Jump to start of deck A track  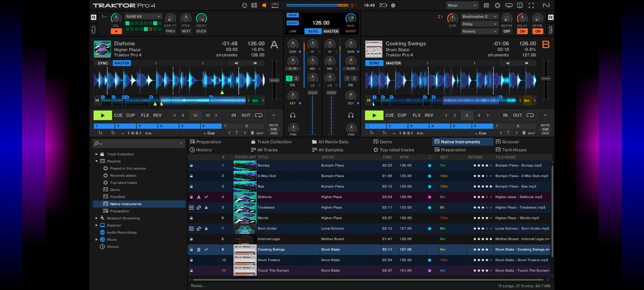point(97,100)
